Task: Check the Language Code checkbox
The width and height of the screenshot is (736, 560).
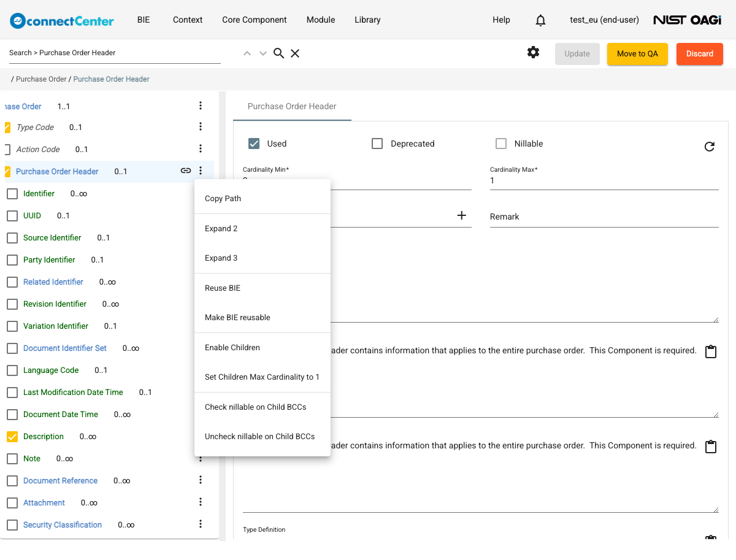Action: click(x=12, y=370)
